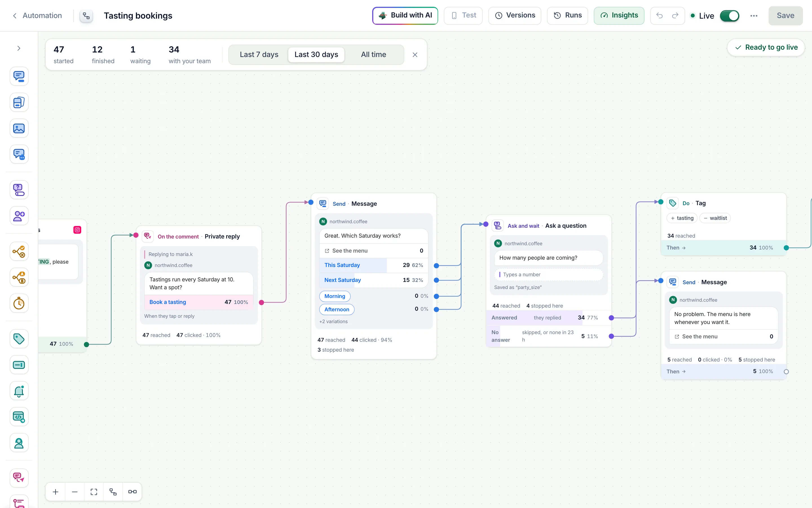Select the add person sidebar icon

click(x=19, y=216)
